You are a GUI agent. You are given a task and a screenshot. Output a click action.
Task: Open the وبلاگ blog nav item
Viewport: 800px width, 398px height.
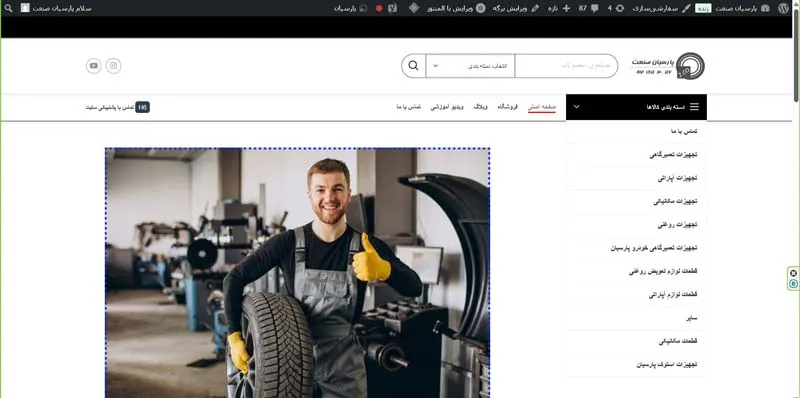(481, 107)
